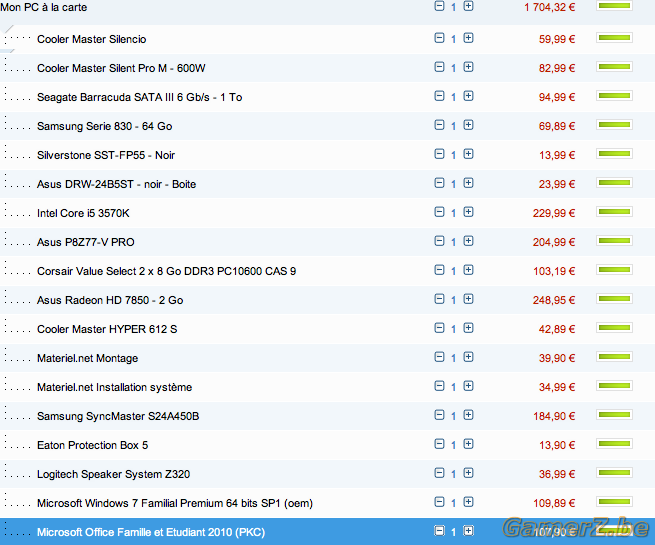Increase quantity of Samsung Serie 830
The width and height of the screenshot is (655, 545).
pyautogui.click(x=468, y=125)
